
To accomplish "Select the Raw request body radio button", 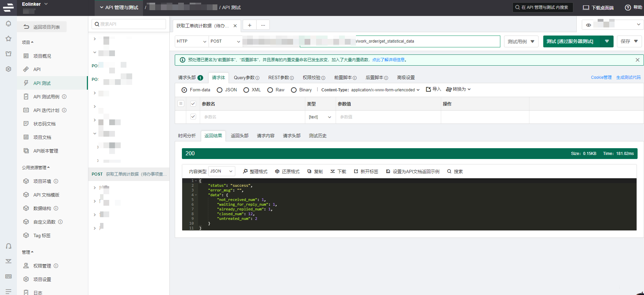I will coord(270,90).
